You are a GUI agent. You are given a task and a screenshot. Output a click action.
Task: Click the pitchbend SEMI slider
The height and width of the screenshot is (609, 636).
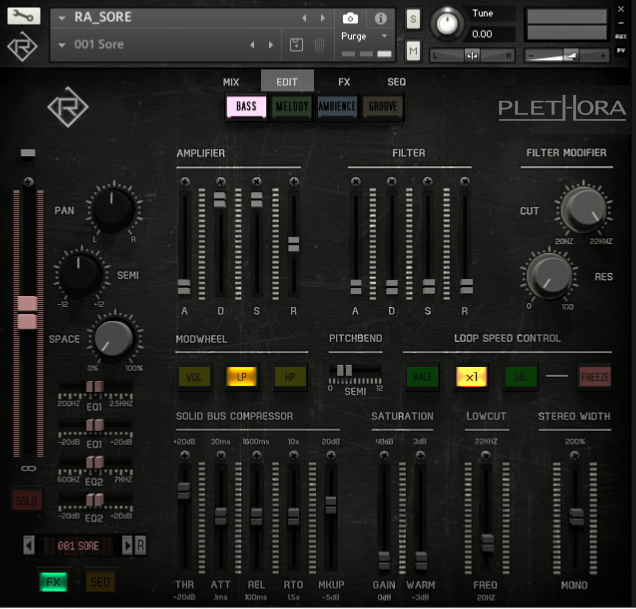click(x=355, y=370)
